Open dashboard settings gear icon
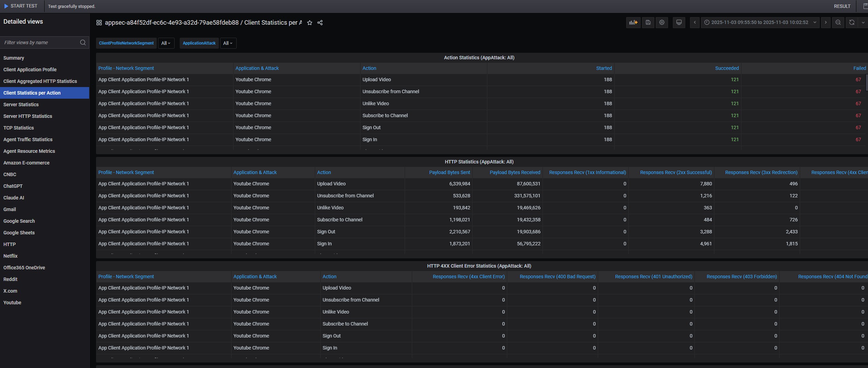 (662, 23)
